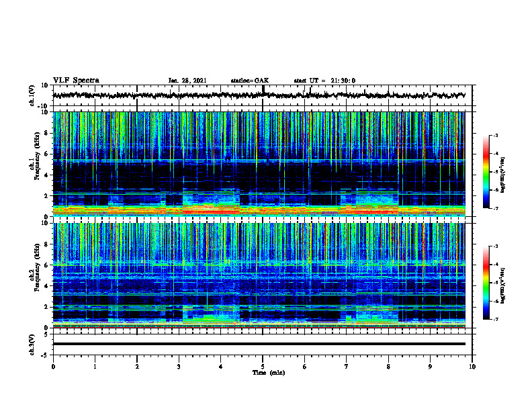The width and height of the screenshot is (532, 411).
Task: Click the ch.3 flat black trace
Action: [x=259, y=344]
